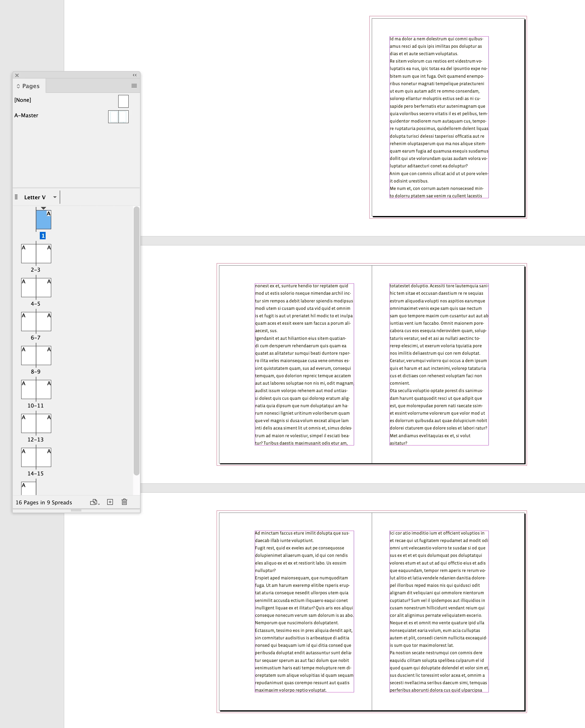Click the A-Master spread thumbnail icon
The height and width of the screenshot is (728, 585).
pos(118,117)
